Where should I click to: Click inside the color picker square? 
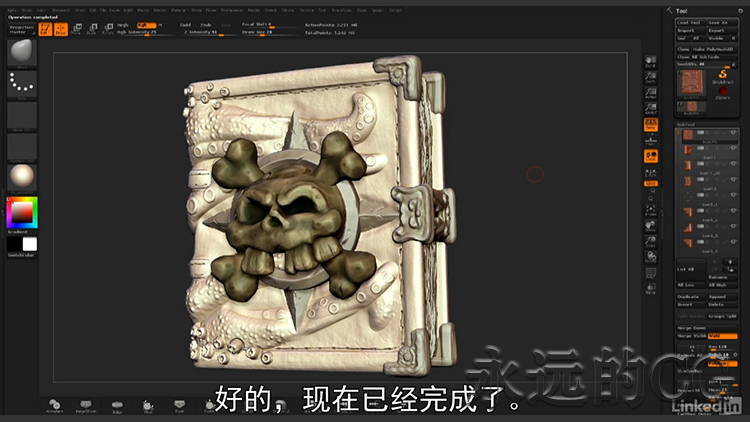coord(22,212)
